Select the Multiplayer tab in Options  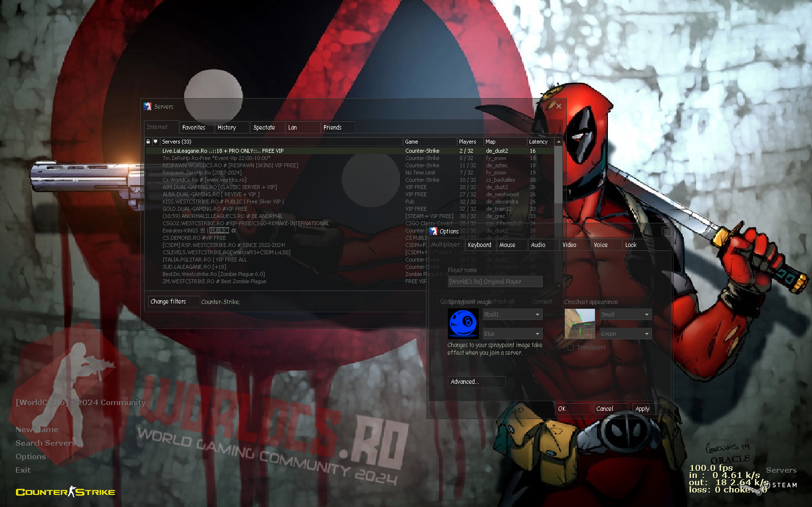coord(446,244)
